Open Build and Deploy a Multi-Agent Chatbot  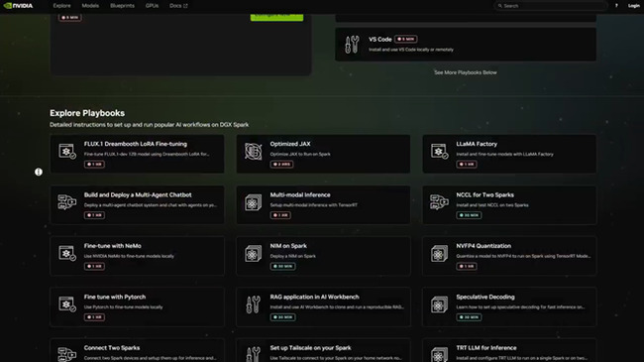137,205
